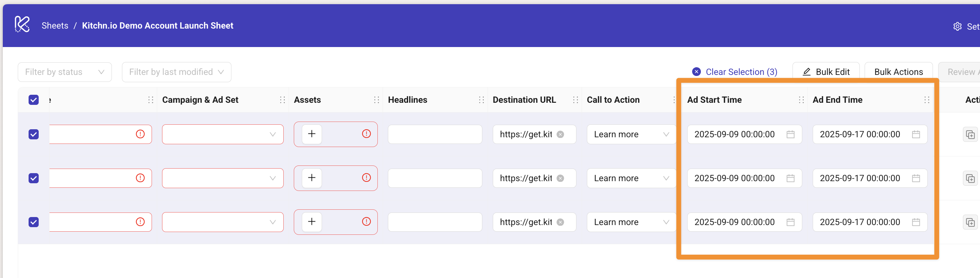Toggle the select-all checkbox in table header
The width and height of the screenshot is (980, 278).
pos(33,100)
